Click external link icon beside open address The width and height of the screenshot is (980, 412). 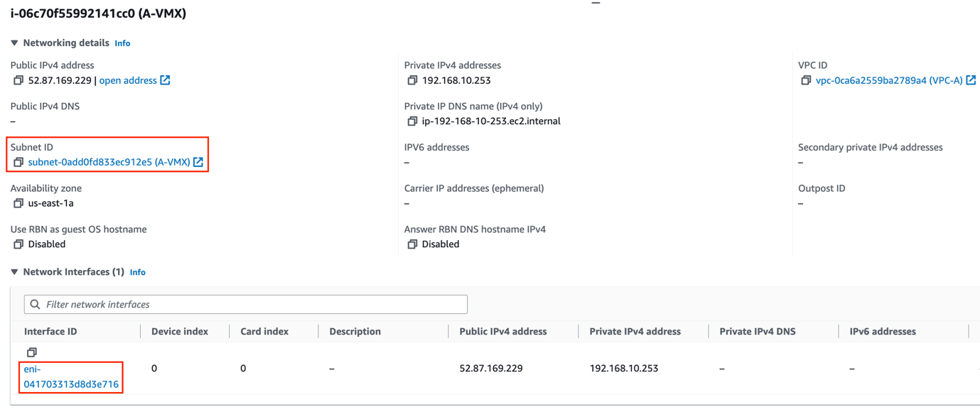(x=165, y=80)
